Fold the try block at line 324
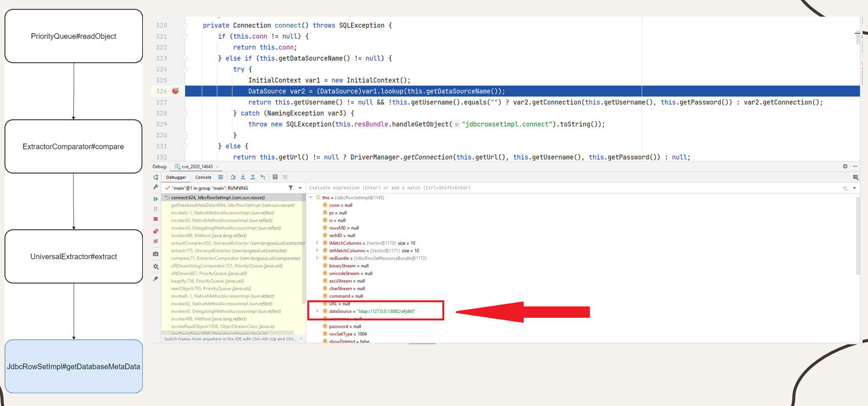The height and width of the screenshot is (406, 868). click(x=185, y=70)
